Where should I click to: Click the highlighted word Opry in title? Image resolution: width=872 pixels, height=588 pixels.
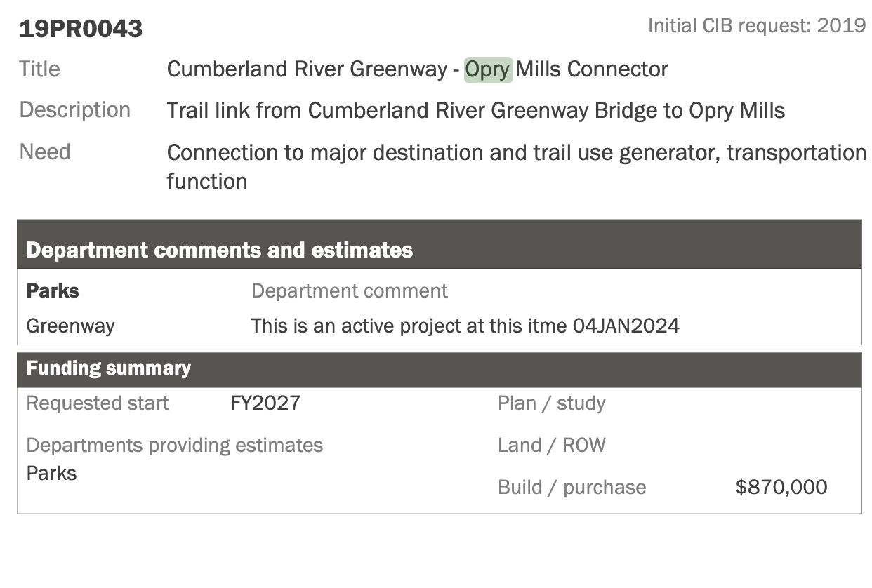pos(488,69)
